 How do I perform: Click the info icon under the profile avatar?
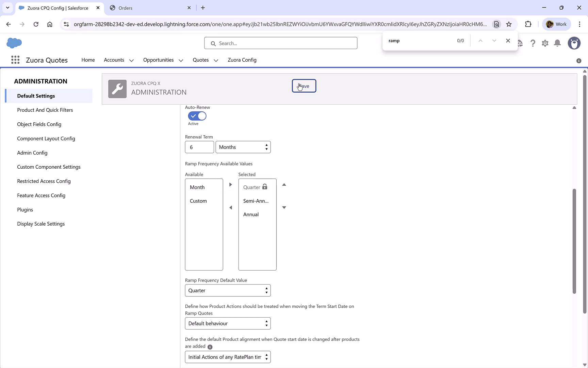pos(578,61)
